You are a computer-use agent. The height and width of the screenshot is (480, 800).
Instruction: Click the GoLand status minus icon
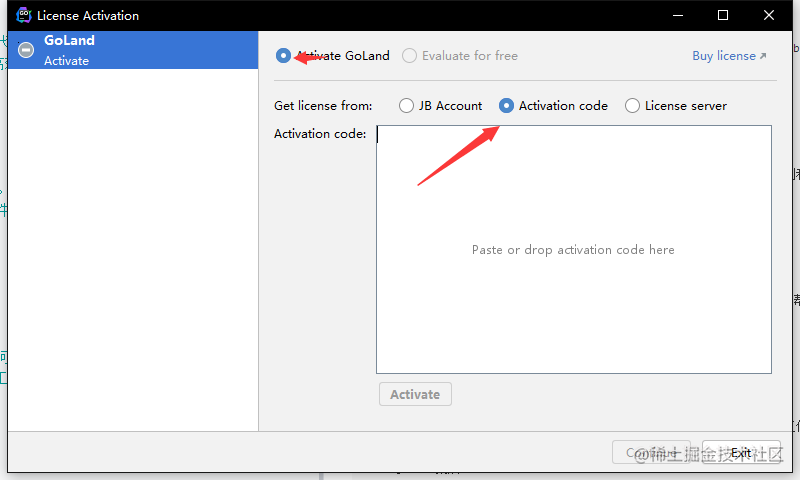26,50
